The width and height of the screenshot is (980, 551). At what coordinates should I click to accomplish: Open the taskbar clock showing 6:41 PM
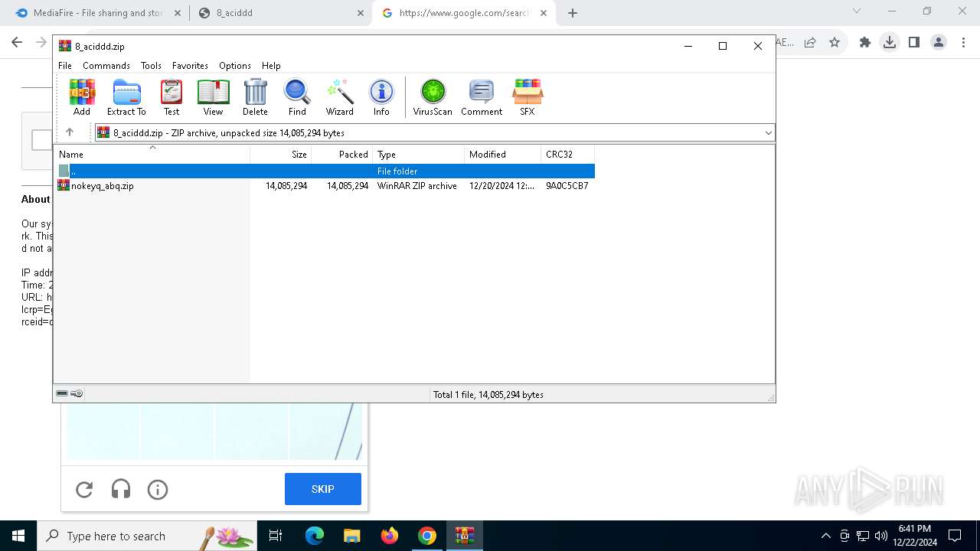point(914,536)
